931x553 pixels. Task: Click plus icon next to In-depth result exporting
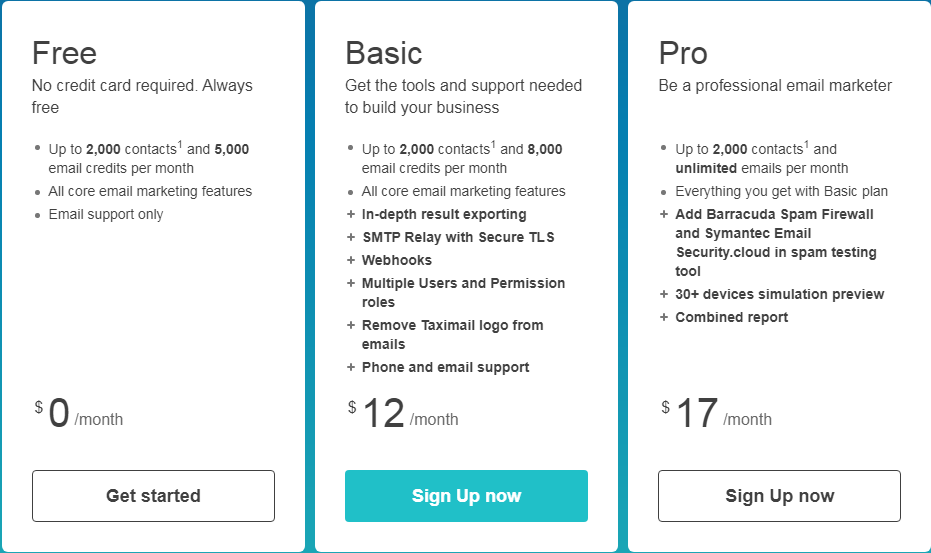pyautogui.click(x=351, y=214)
